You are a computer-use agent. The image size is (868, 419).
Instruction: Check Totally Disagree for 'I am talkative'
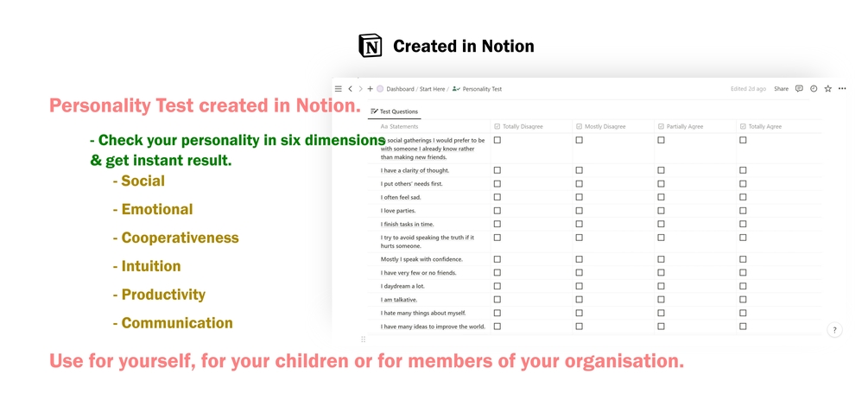coord(497,300)
